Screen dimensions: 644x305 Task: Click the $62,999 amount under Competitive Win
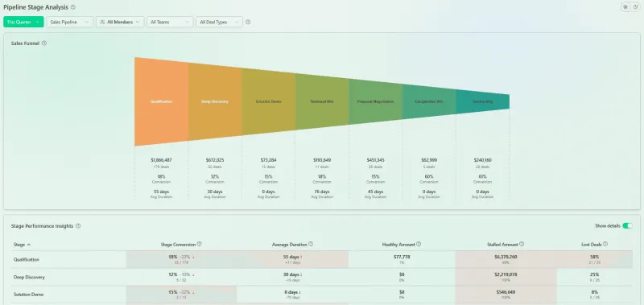pyautogui.click(x=429, y=160)
